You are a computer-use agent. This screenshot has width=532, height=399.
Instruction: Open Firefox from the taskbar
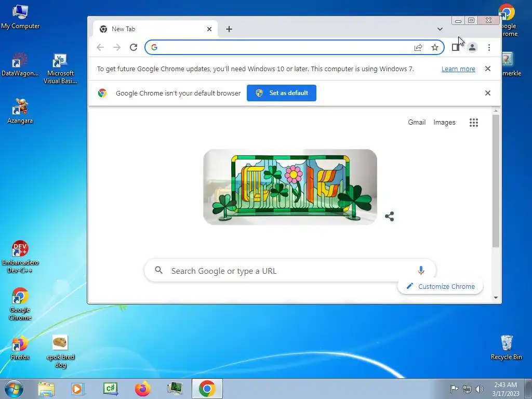[x=142, y=389]
